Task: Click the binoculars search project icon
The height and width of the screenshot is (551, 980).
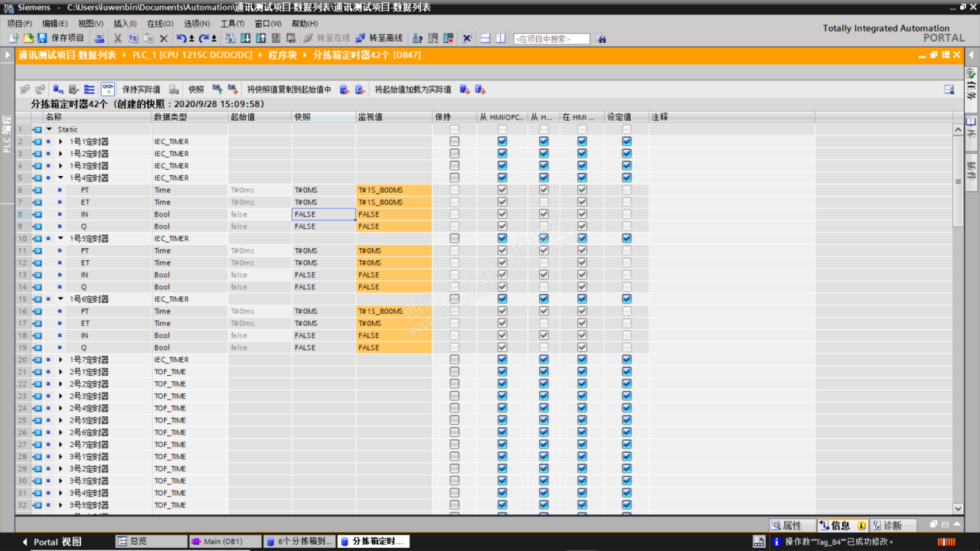Action: pyautogui.click(x=601, y=38)
